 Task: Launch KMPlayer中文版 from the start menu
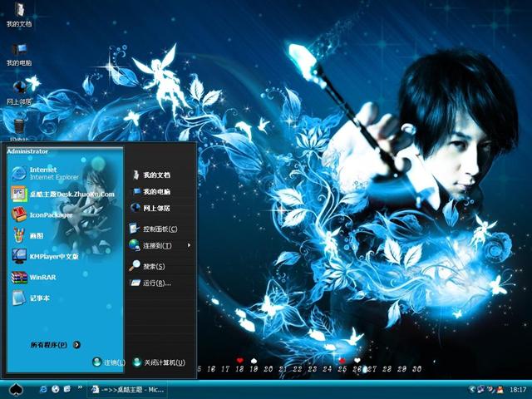(x=45, y=257)
